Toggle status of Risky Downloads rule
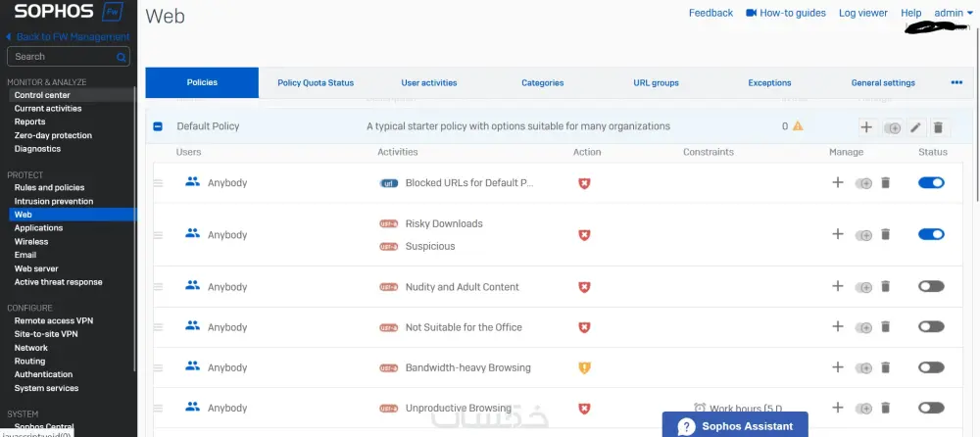Image resolution: width=980 pixels, height=437 pixels. click(931, 234)
